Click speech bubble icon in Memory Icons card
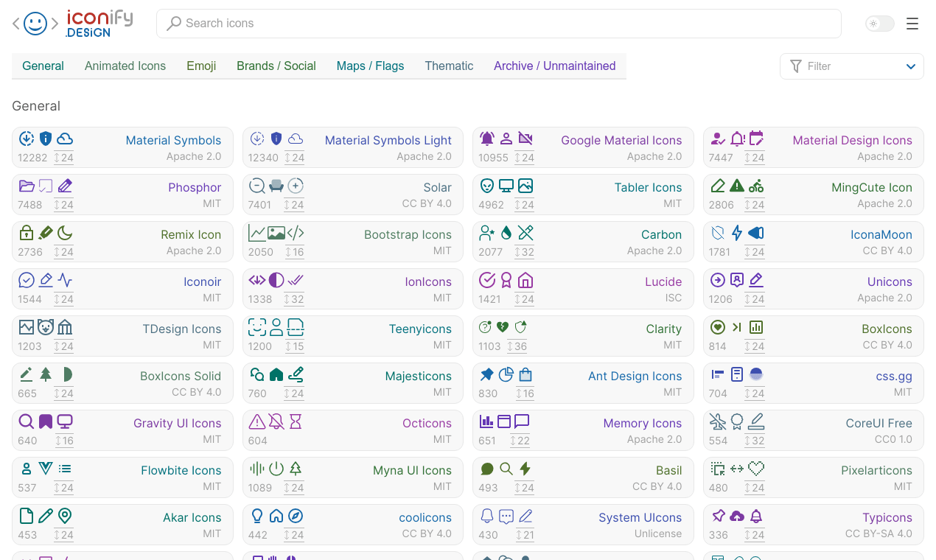Viewport: 936px width, 560px height. [x=522, y=421]
